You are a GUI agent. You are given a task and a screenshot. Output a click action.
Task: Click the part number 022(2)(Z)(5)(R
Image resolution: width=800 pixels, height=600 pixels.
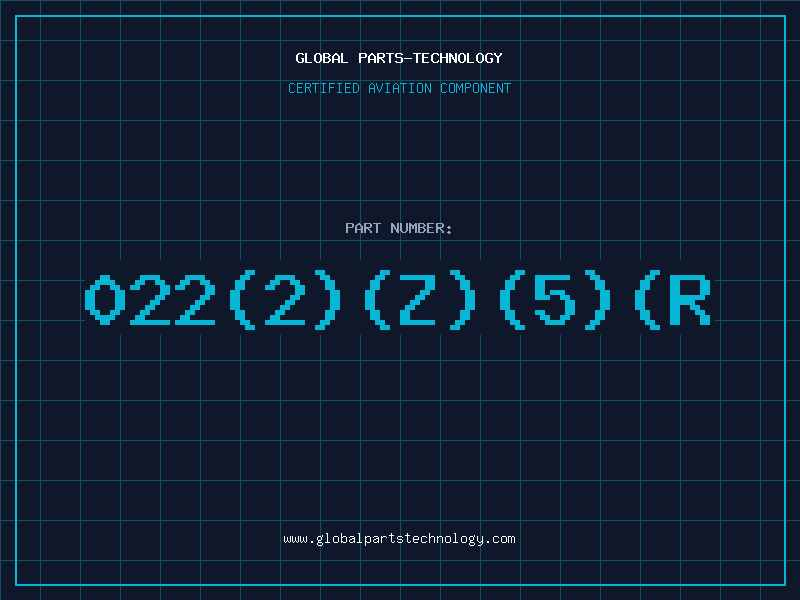tap(398, 300)
